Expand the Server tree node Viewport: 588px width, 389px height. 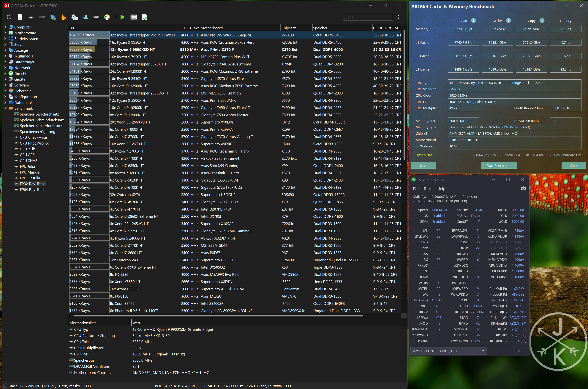5,44
